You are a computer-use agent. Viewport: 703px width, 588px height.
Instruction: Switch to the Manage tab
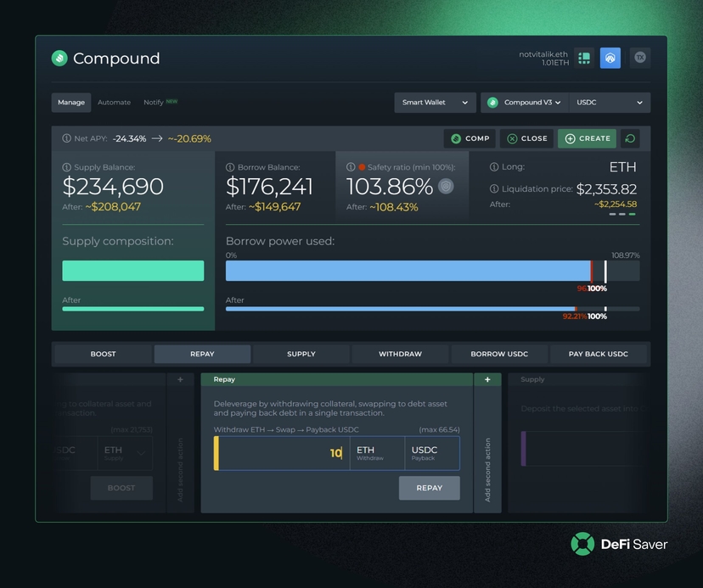tap(71, 103)
